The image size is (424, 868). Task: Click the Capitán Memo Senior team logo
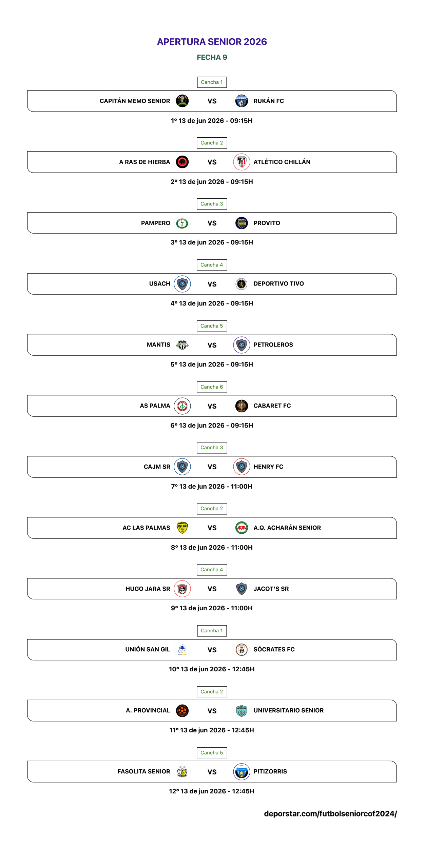[x=182, y=101]
